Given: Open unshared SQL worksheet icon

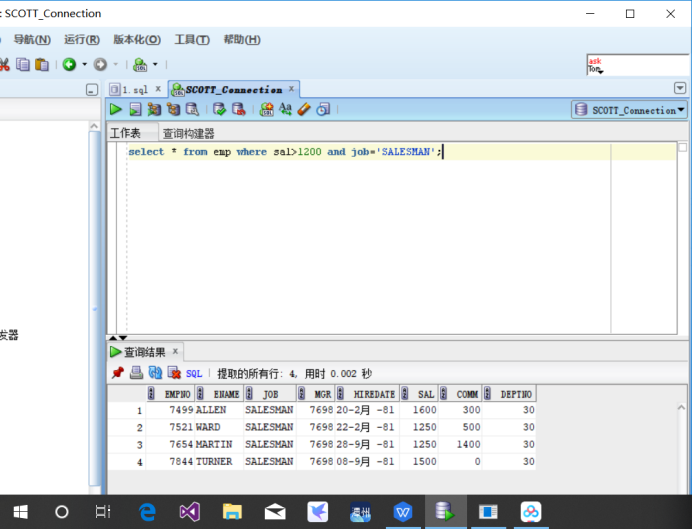Looking at the screenshot, I should (x=267, y=109).
